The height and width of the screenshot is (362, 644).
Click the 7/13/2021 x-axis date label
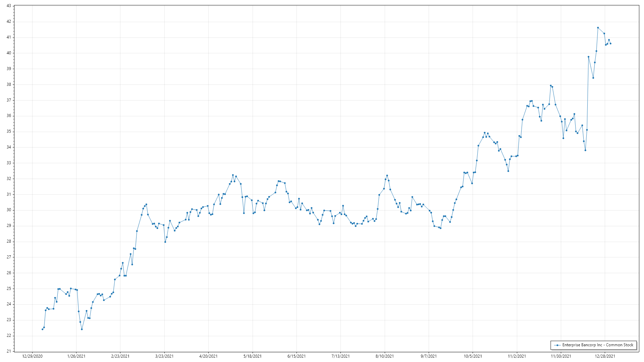point(340,356)
